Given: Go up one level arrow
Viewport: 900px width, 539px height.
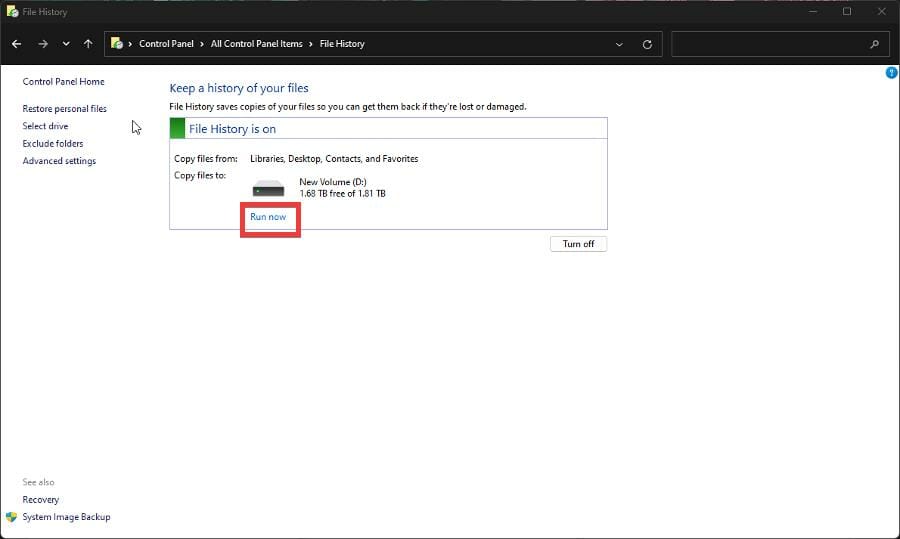Looking at the screenshot, I should (88, 44).
